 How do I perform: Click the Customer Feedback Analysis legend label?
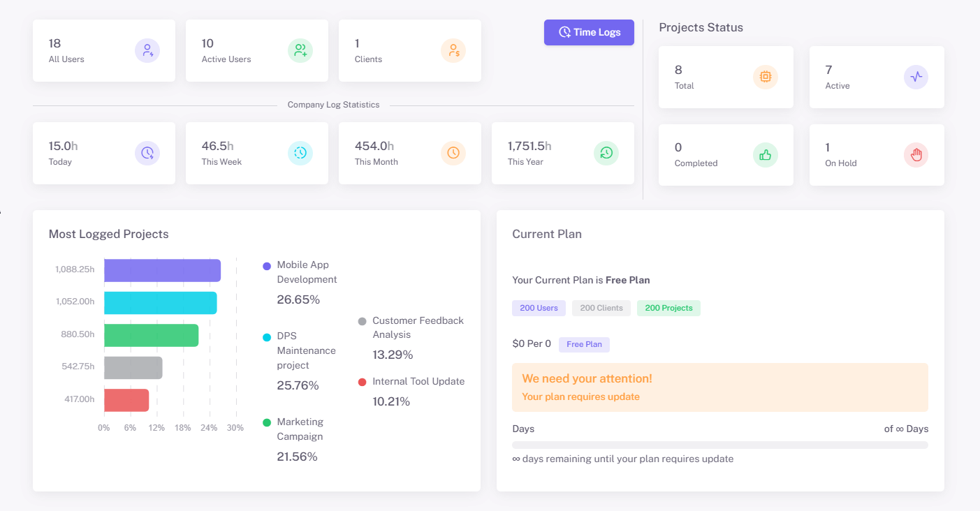418,327
